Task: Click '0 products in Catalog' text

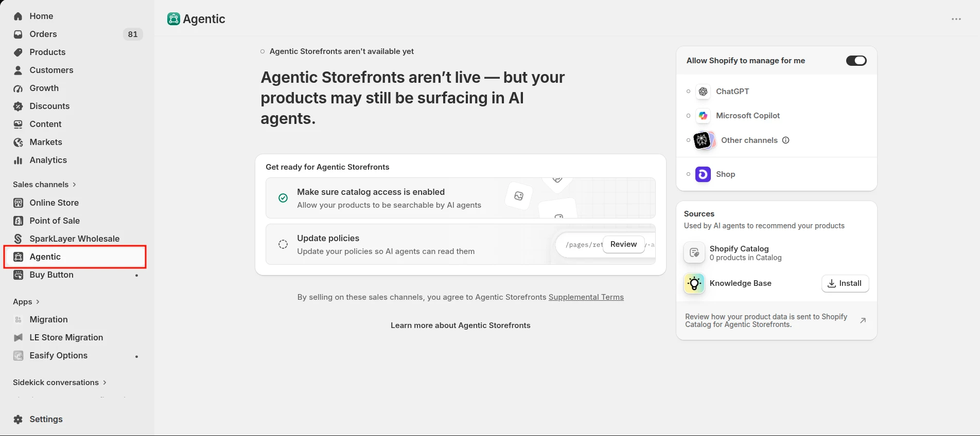Action: [745, 258]
